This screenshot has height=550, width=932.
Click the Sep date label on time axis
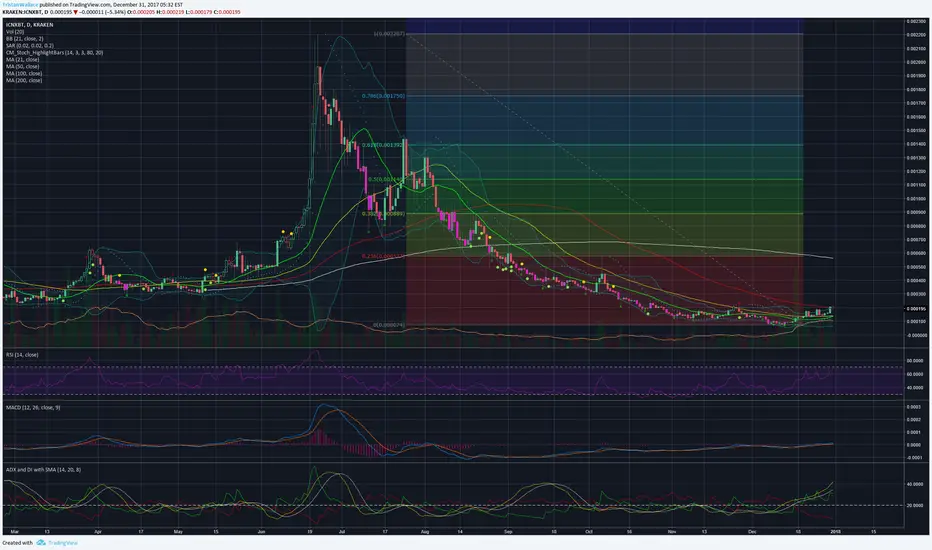(x=508, y=532)
